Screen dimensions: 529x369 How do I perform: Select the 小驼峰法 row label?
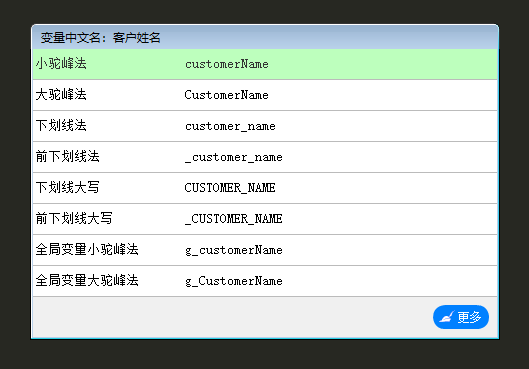61,63
